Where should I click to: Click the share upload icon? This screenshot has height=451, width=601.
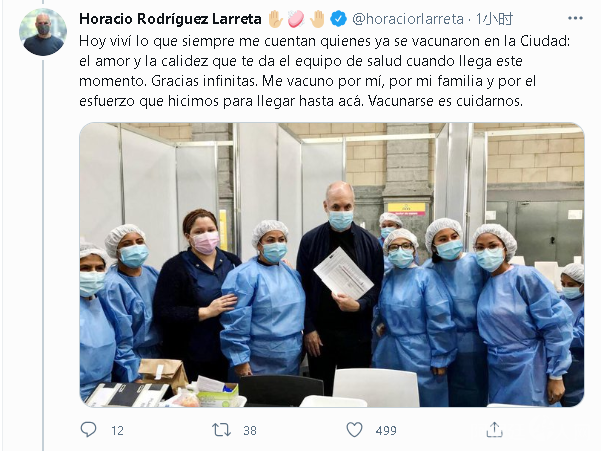[494, 430]
